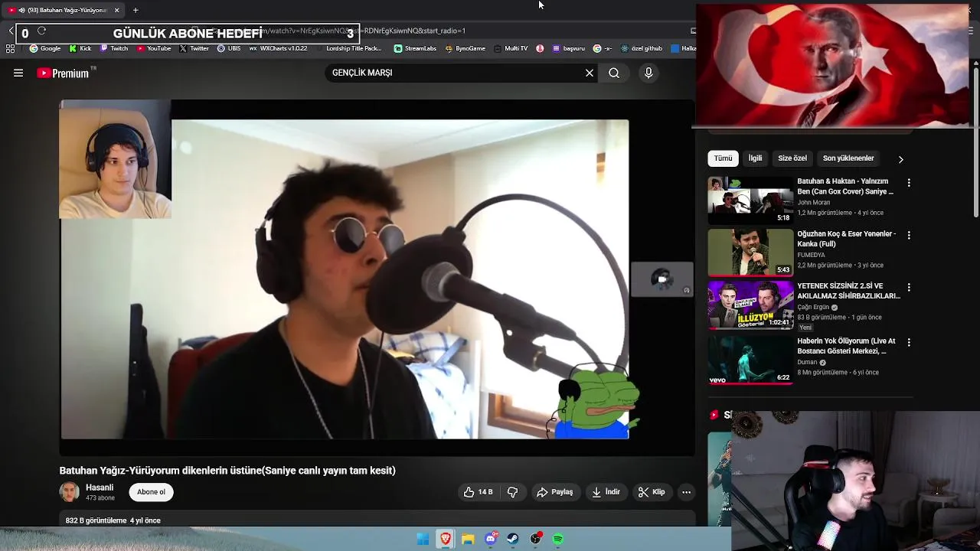Start voice search with microphone icon

(648, 73)
